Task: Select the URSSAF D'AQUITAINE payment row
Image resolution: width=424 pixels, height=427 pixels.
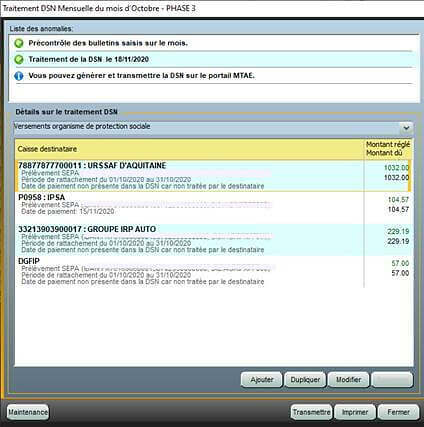Action: [213, 176]
